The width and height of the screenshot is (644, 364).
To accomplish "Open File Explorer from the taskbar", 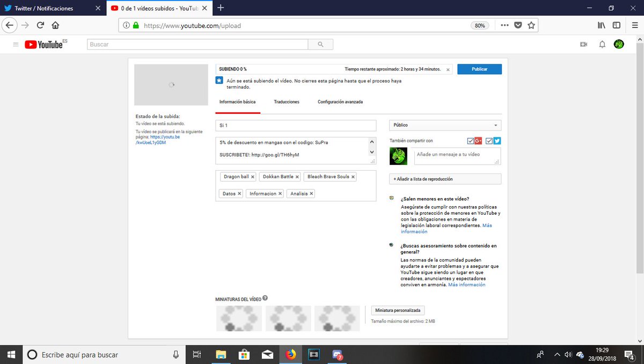I will point(221,354).
